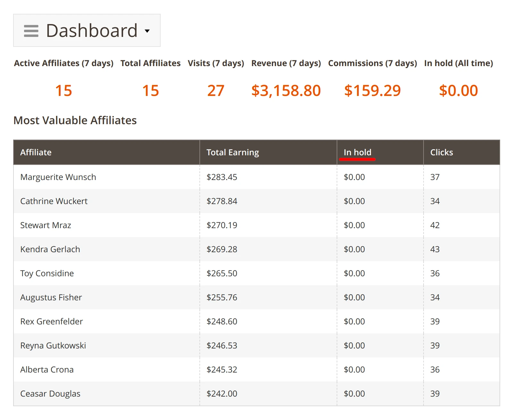Image resolution: width=513 pixels, height=420 pixels.
Task: Select the Revenue figure $3,158.80
Action: point(286,90)
